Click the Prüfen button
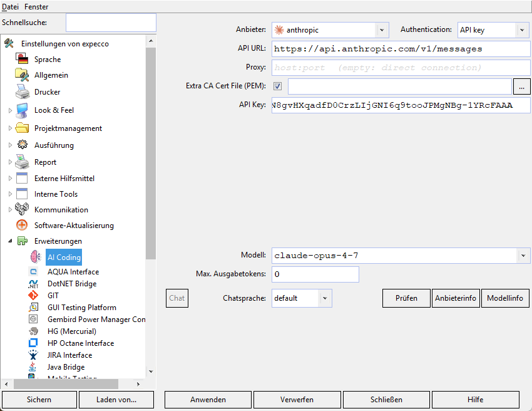Viewport: 532px width, 411px height. [x=406, y=298]
